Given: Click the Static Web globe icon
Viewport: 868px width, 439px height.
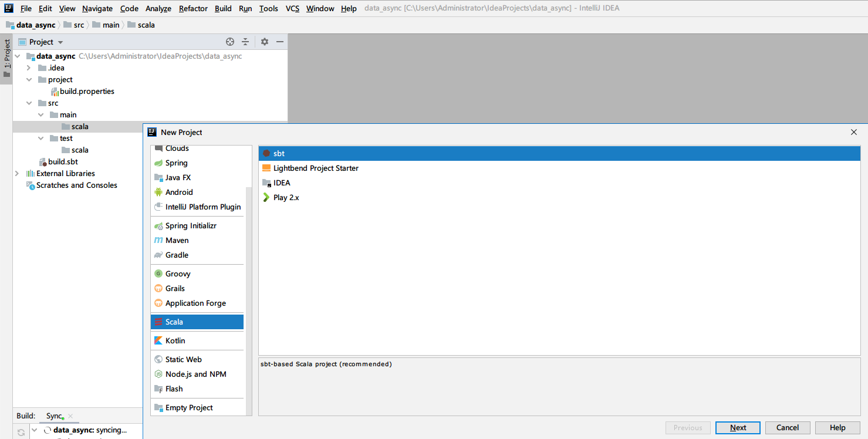Looking at the screenshot, I should pyautogui.click(x=158, y=360).
